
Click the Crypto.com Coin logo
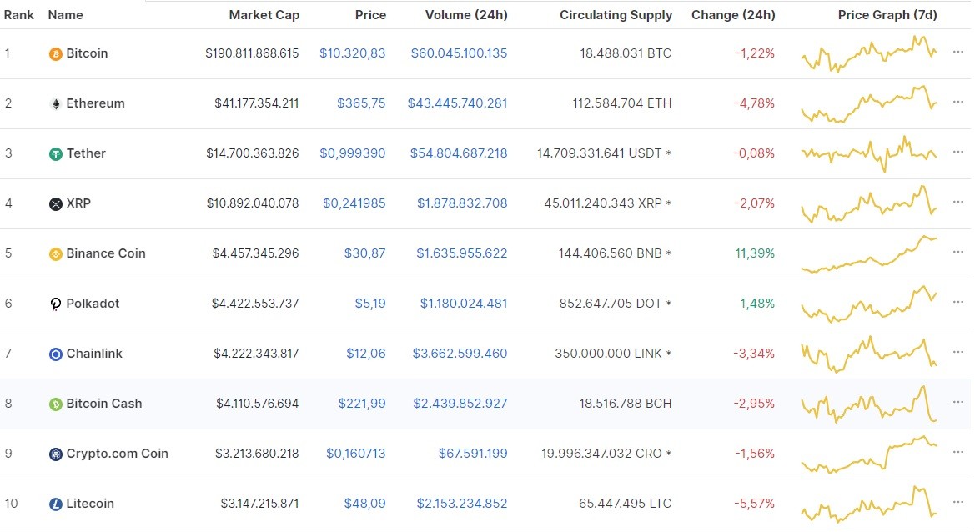pyautogui.click(x=55, y=454)
